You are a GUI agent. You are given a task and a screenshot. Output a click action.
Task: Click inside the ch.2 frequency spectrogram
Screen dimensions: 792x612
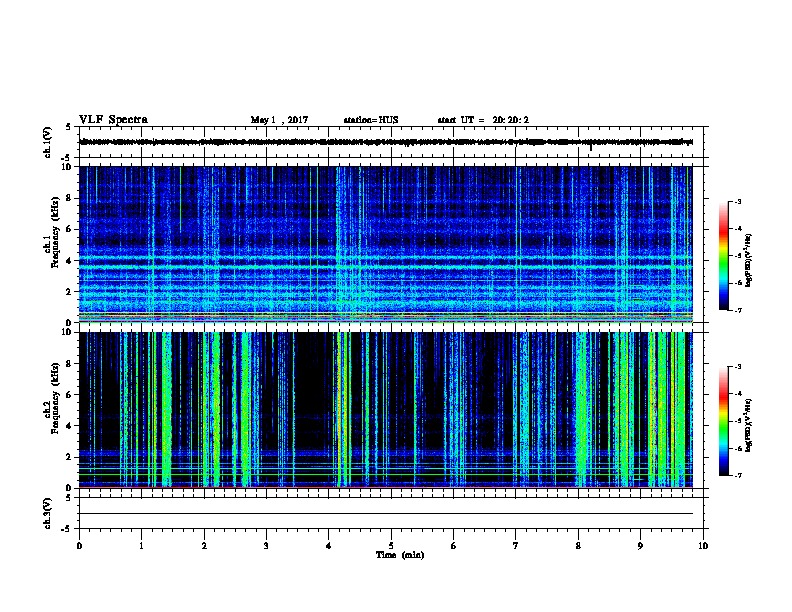point(386,410)
